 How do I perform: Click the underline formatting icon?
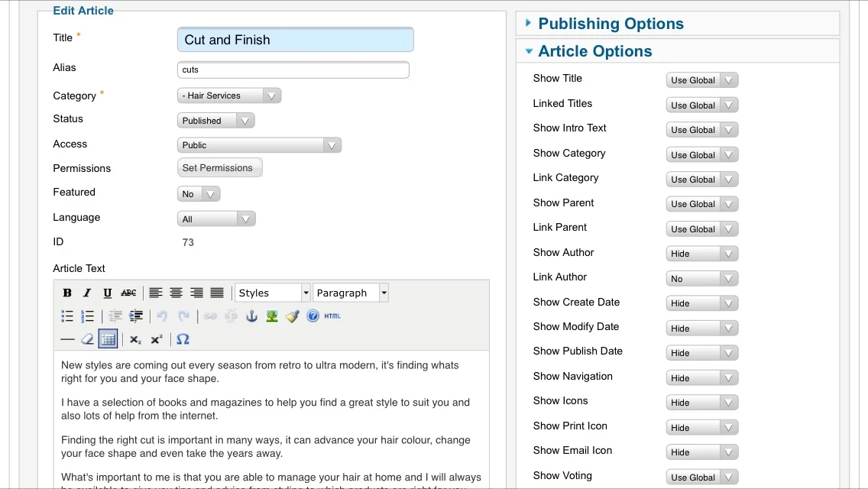click(x=108, y=293)
